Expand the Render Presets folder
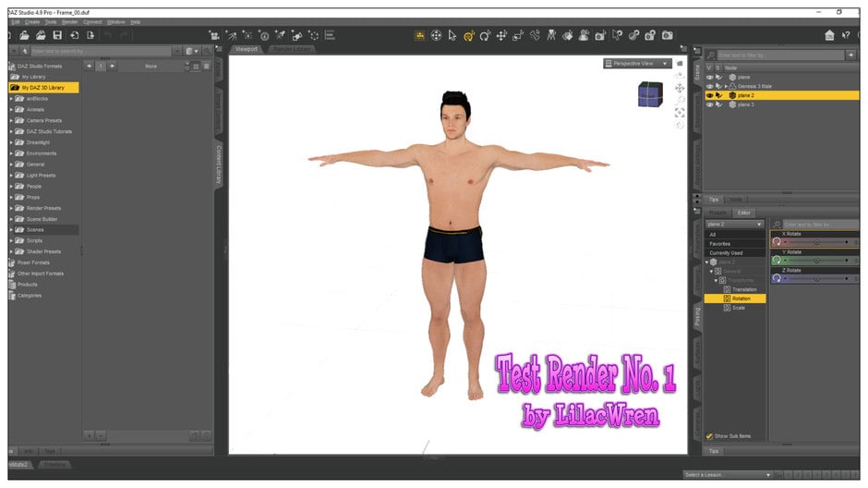 pyautogui.click(x=11, y=208)
